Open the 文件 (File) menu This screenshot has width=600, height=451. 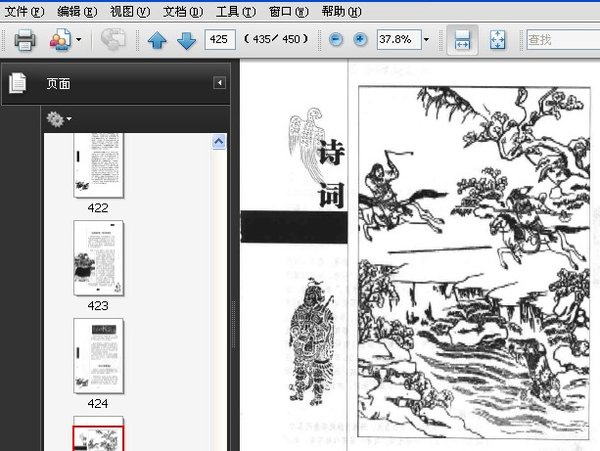24,11
